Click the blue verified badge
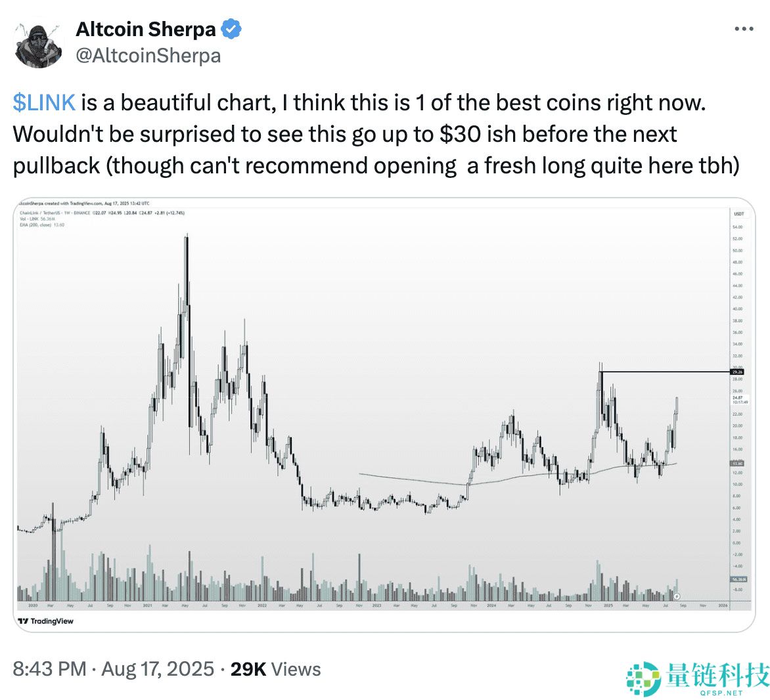 pyautogui.click(x=231, y=30)
